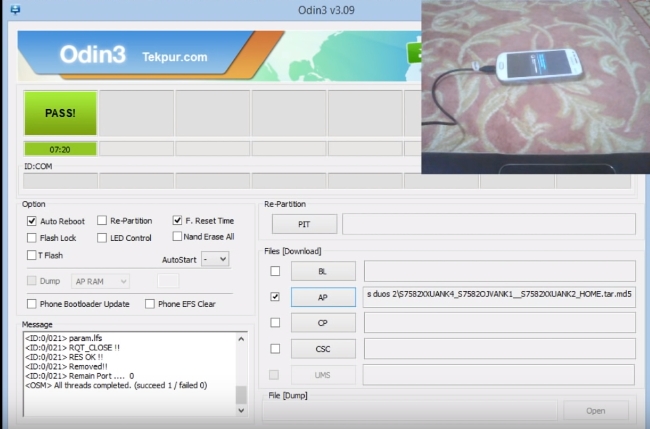650x429 pixels.
Task: Click the AP file button
Action: pyautogui.click(x=323, y=297)
